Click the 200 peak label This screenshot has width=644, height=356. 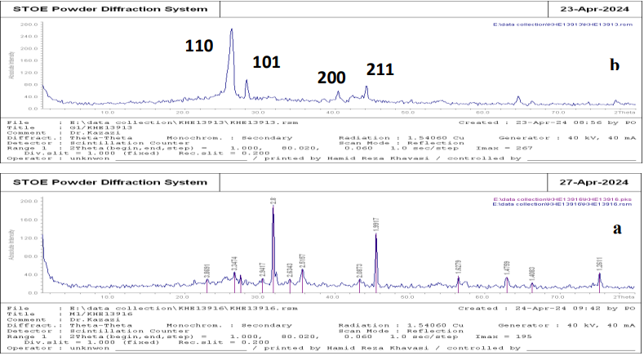click(x=331, y=78)
